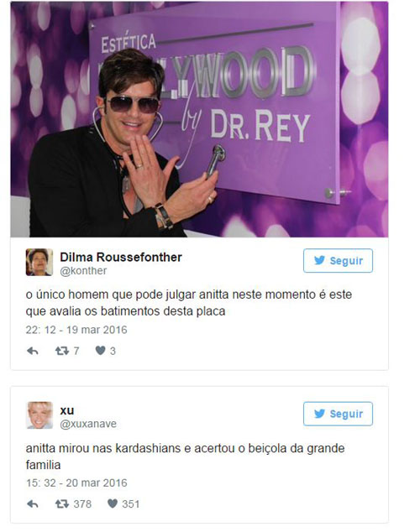Click the tweet text about anitta kardashians
The width and height of the screenshot is (420, 532).
click(185, 456)
